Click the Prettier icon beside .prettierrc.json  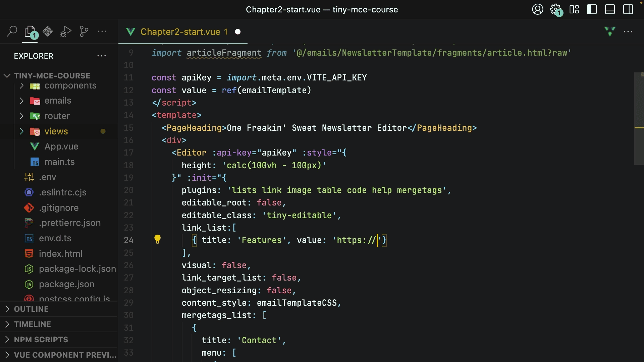(29, 223)
